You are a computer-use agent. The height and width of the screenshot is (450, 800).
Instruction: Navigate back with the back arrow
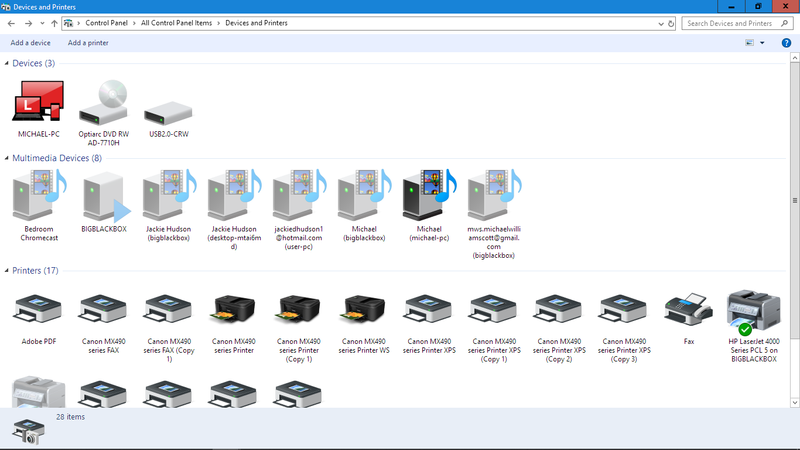(x=11, y=23)
